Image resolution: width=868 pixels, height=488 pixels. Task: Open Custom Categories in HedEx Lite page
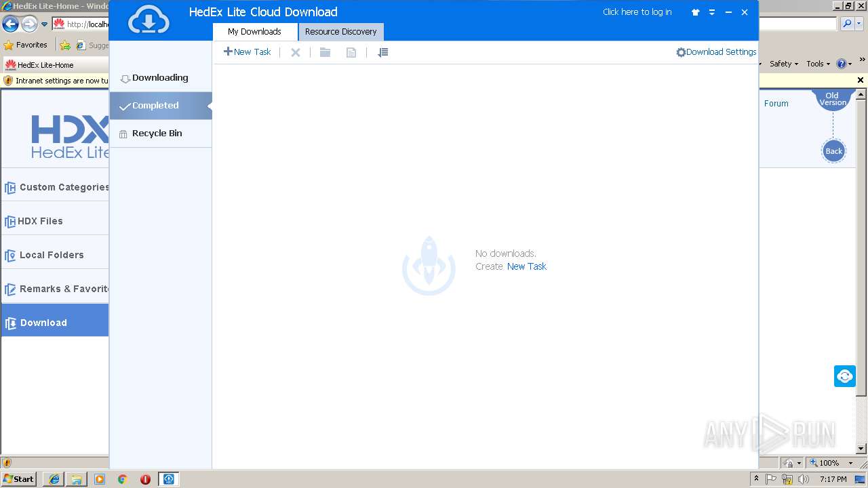tap(55, 187)
